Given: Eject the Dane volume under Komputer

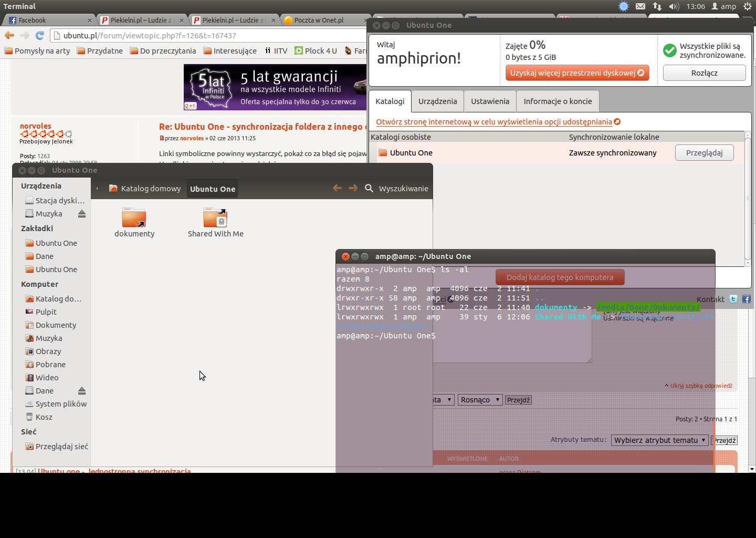Looking at the screenshot, I should (x=82, y=391).
